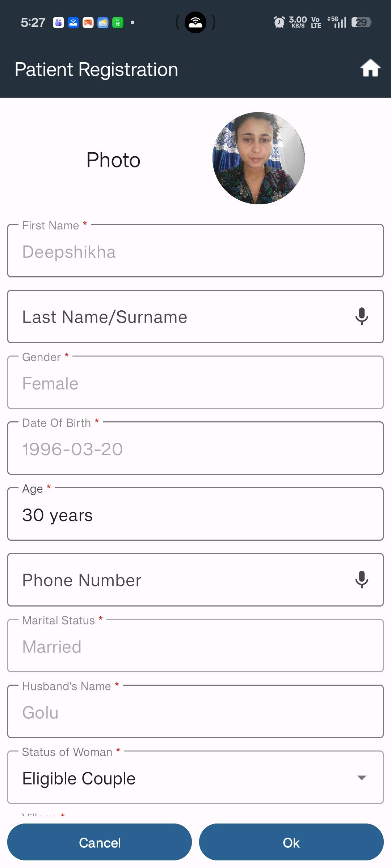This screenshot has width=391, height=868.
Task: Select the First Name field with Deepshikha
Action: coord(195,251)
